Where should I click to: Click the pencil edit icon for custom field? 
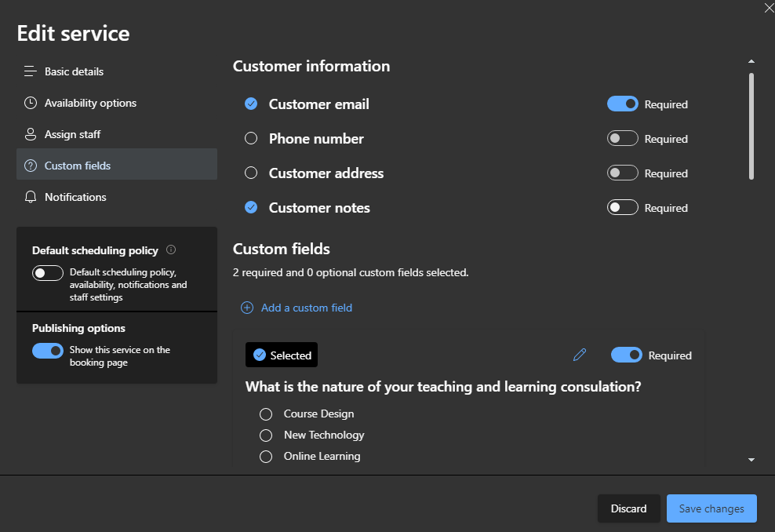coord(580,355)
